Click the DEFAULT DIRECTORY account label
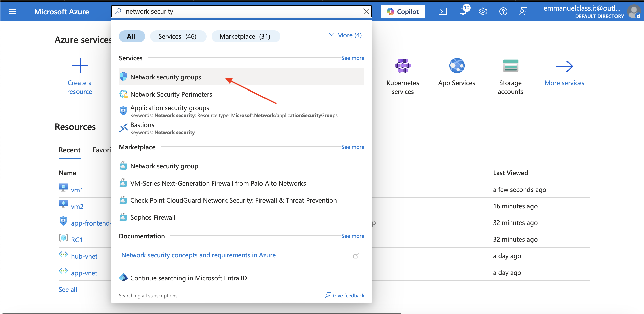This screenshot has width=644, height=314. [x=599, y=16]
